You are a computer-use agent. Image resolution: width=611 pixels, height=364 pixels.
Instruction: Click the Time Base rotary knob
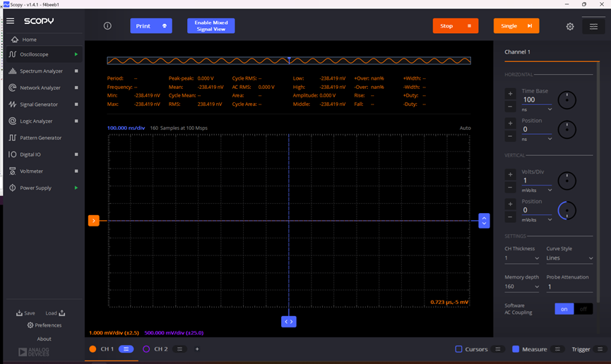pos(567,100)
